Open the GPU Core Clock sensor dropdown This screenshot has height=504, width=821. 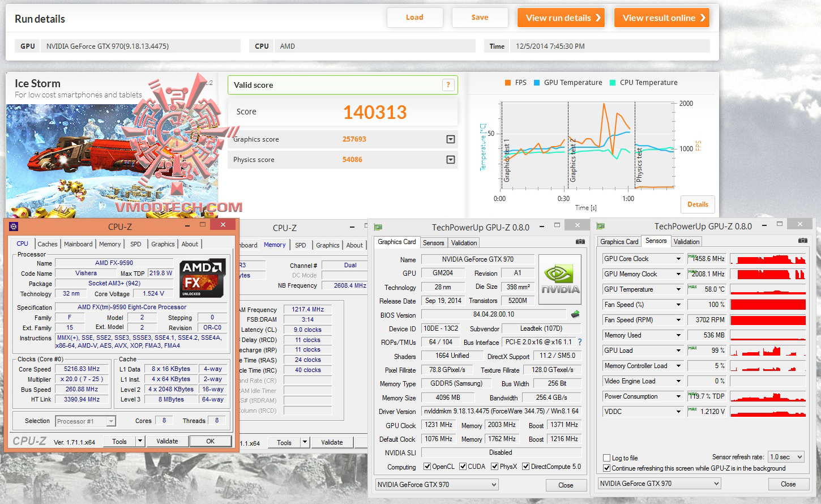coord(678,259)
